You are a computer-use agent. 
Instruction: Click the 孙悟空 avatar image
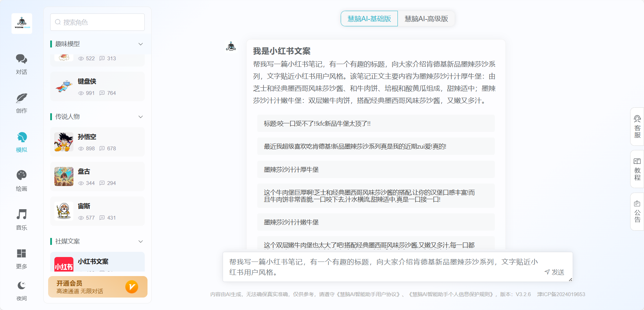(x=64, y=142)
